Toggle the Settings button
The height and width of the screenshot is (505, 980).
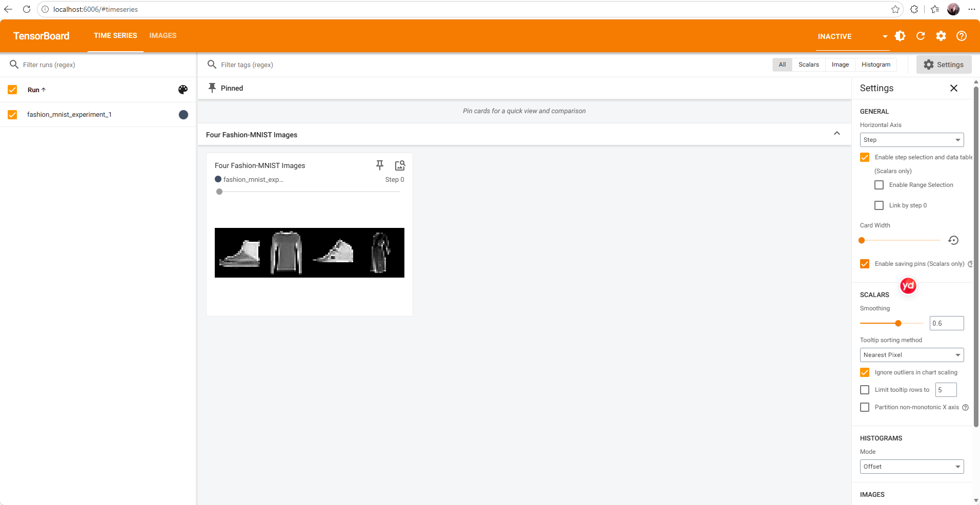(x=944, y=65)
